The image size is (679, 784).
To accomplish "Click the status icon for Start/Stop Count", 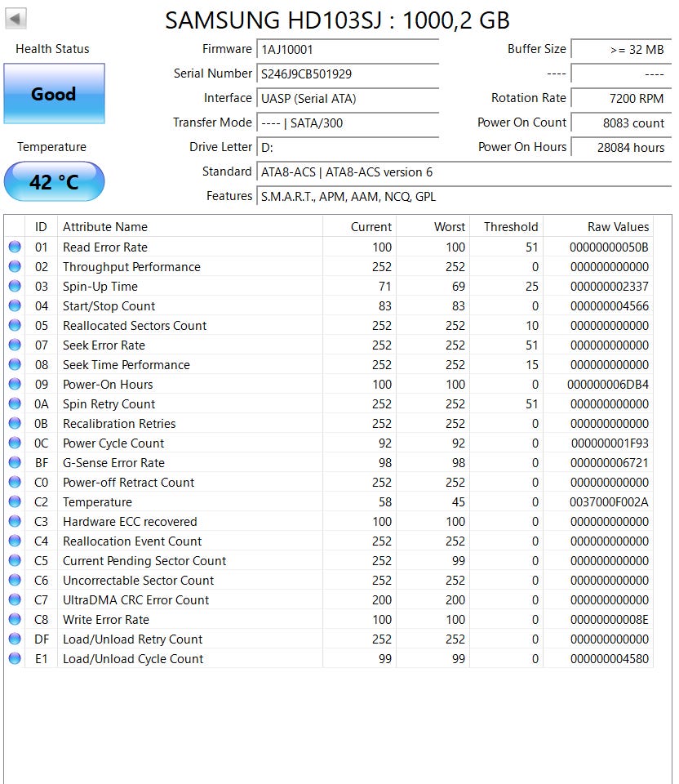I will point(15,305).
